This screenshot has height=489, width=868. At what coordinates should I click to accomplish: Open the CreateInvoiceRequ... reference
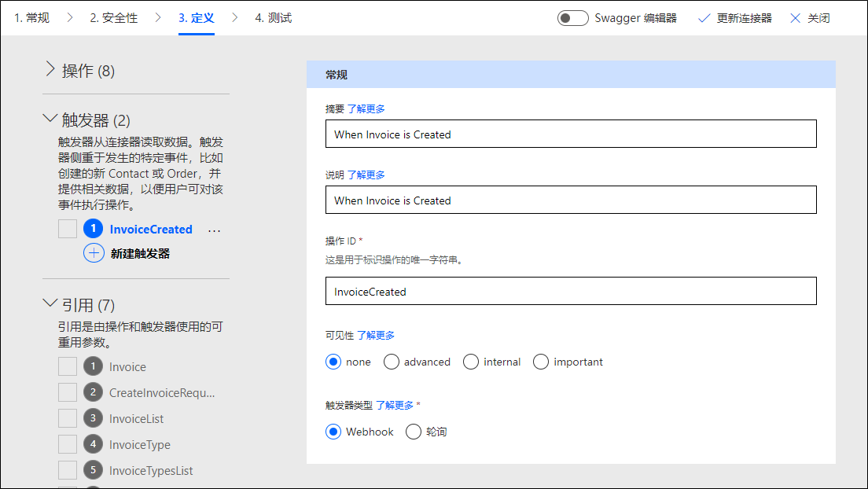(162, 392)
